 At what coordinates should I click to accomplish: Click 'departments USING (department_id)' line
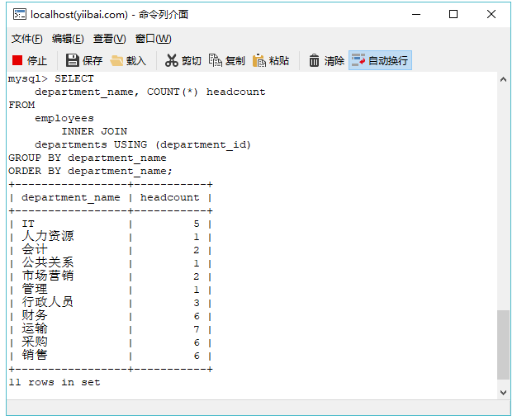(143, 145)
